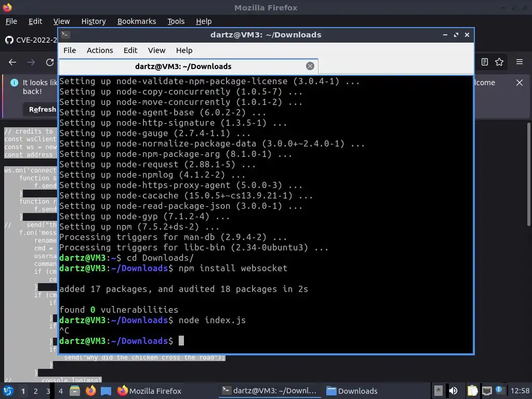Open the terminal Edit menu
532x399 pixels.
tap(130, 50)
